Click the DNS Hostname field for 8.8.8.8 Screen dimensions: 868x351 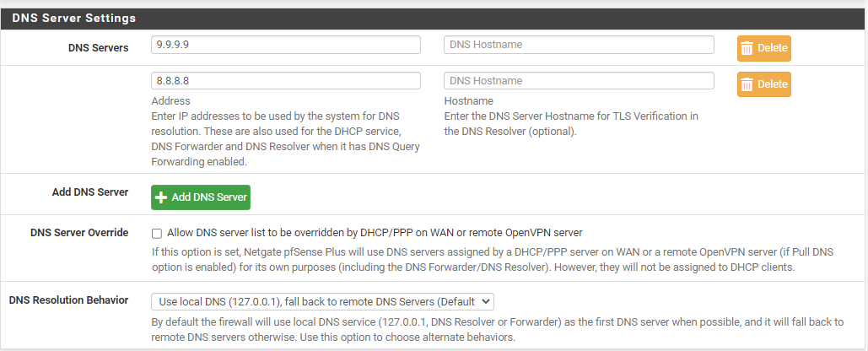pos(579,81)
